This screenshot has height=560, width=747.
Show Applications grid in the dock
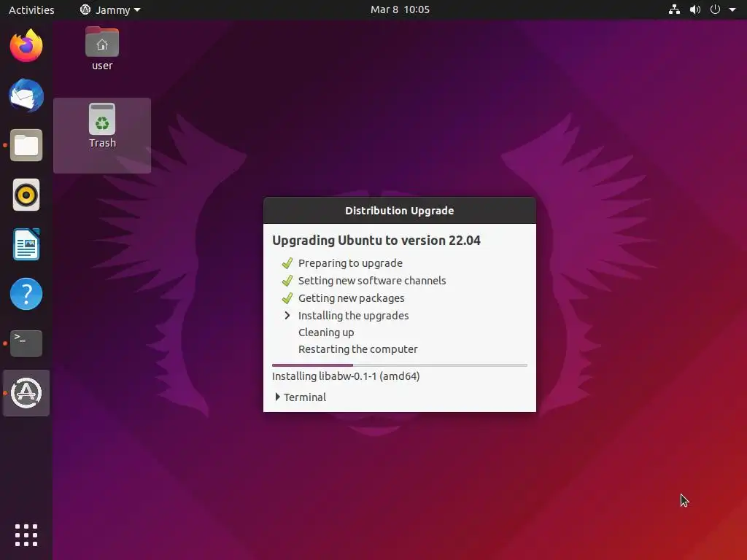(x=26, y=535)
